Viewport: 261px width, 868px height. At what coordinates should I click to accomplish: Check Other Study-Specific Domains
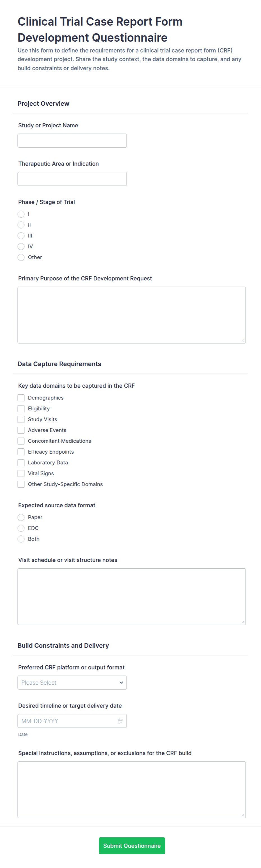(21, 484)
